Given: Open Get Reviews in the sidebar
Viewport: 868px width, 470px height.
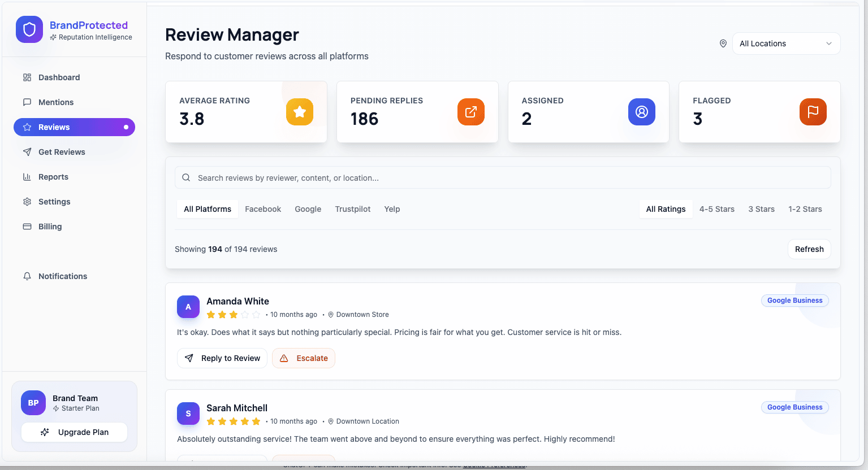Looking at the screenshot, I should point(62,152).
